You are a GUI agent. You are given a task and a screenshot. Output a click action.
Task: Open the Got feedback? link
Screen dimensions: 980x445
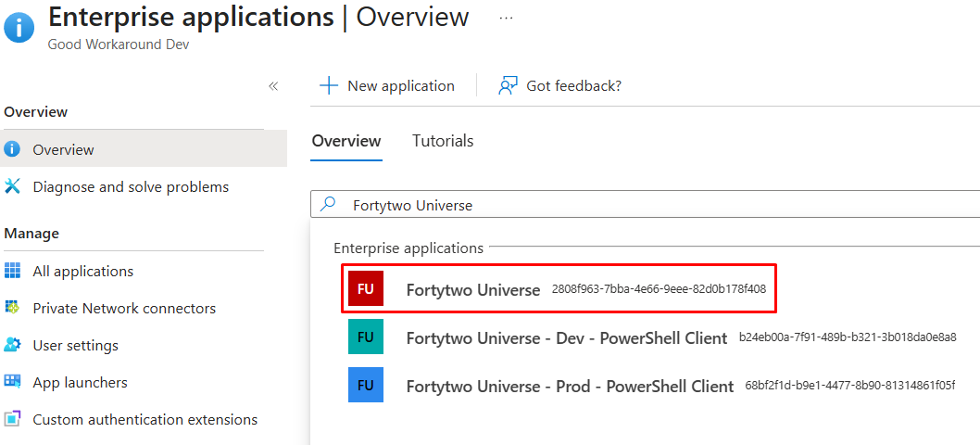tap(559, 86)
